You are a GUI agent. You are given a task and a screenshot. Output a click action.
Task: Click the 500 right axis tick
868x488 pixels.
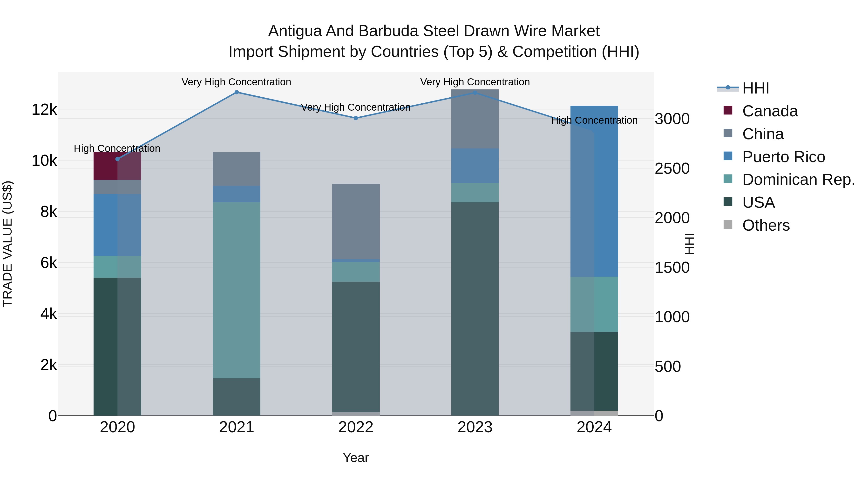coord(668,366)
